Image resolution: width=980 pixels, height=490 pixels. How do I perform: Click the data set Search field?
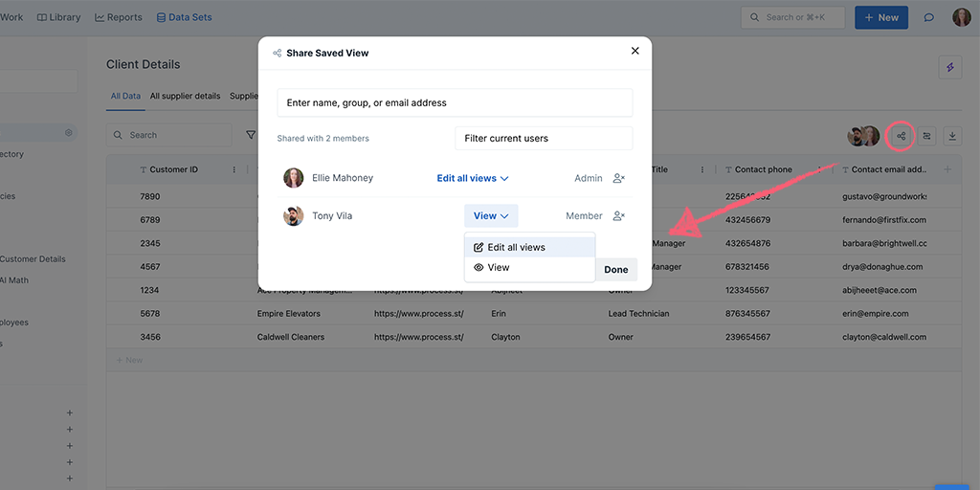pyautogui.click(x=168, y=135)
